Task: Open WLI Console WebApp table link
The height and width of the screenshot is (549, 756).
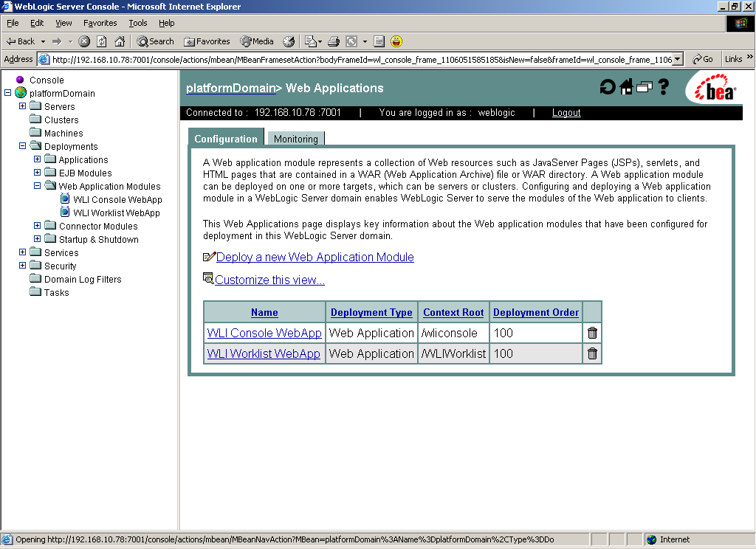Action: 264,333
